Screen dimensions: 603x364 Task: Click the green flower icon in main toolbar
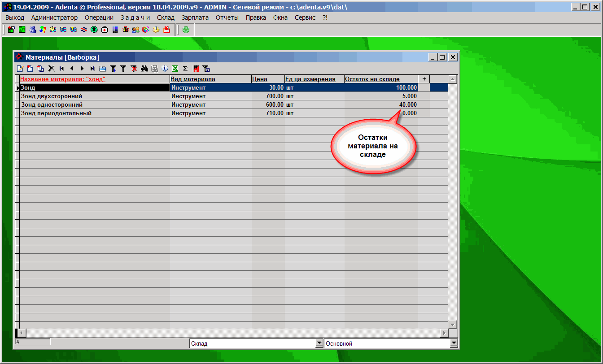tap(186, 30)
